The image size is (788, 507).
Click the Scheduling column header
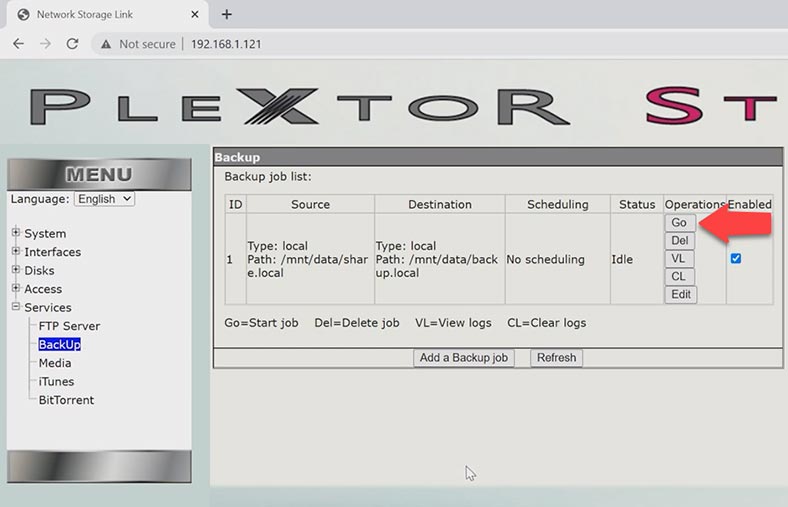tap(557, 205)
